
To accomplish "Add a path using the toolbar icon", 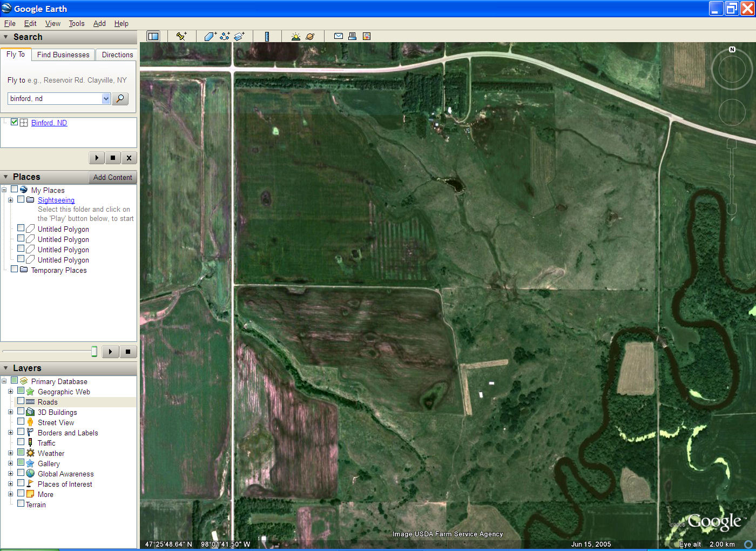I will (x=225, y=36).
